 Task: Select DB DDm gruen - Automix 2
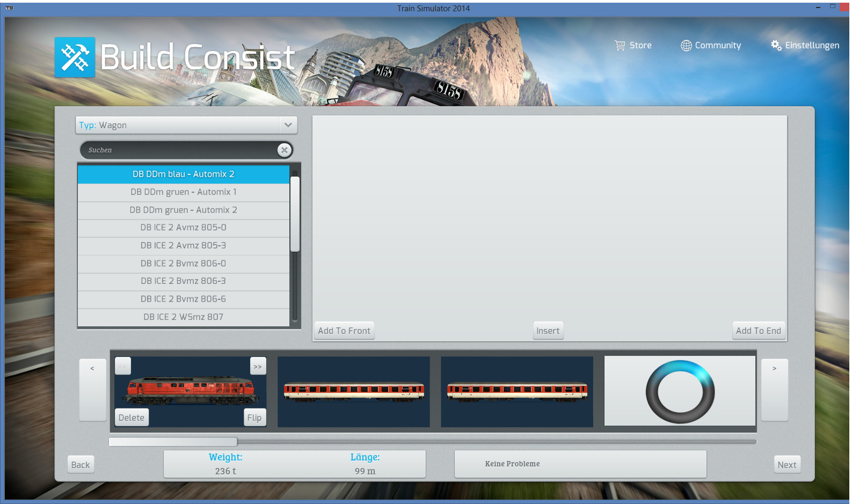pos(184,210)
